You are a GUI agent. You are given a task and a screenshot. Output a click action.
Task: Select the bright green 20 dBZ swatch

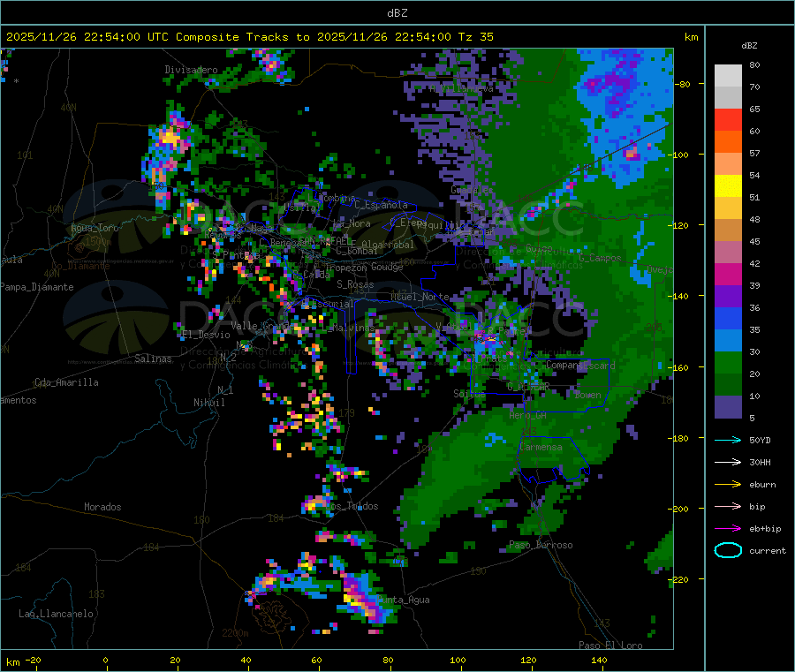click(x=728, y=363)
